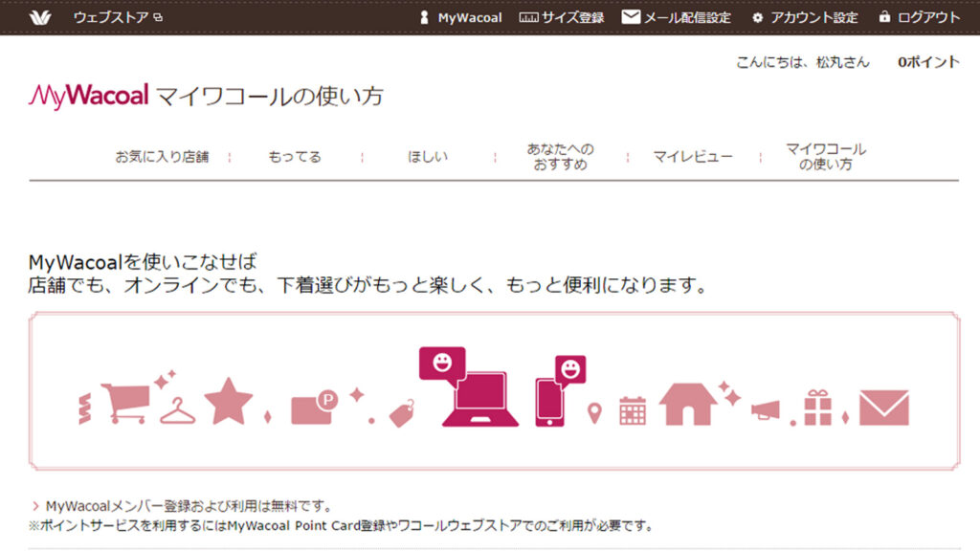980x551 pixels.
Task: Click the こんにちは、松丸さん greeting
Action: point(803,62)
